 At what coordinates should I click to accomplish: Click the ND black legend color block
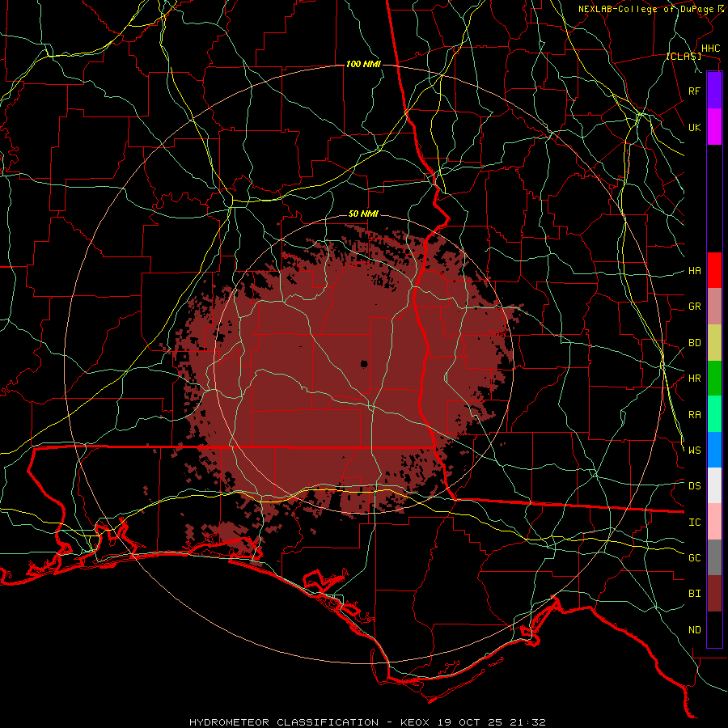click(714, 629)
